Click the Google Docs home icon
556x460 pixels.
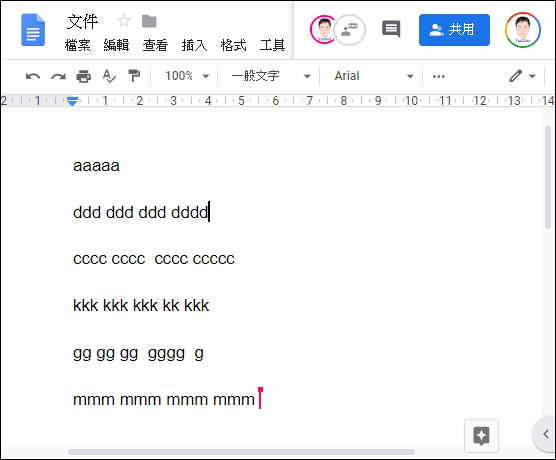(33, 30)
